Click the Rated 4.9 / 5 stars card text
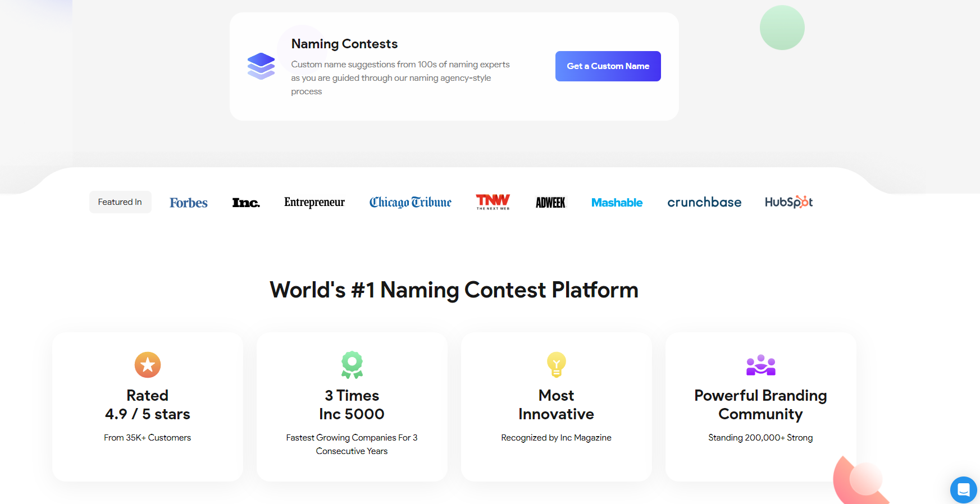Screen dimensions: 980x504 click(148, 405)
